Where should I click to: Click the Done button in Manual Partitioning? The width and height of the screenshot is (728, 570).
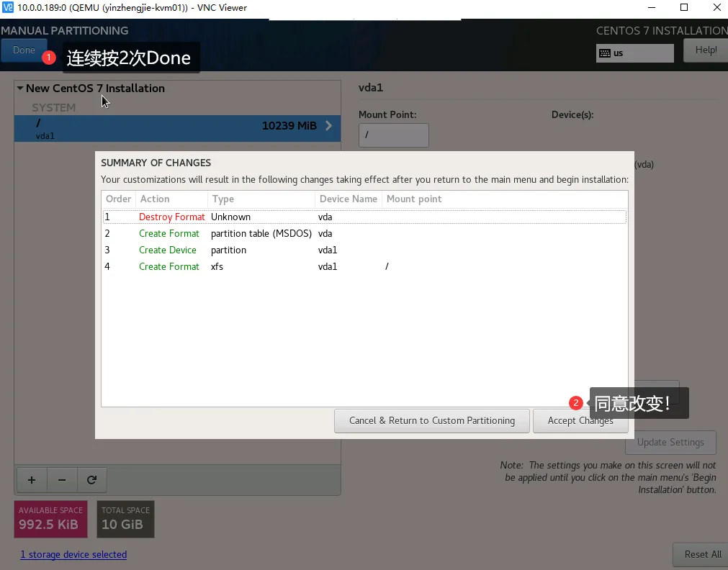(x=24, y=50)
